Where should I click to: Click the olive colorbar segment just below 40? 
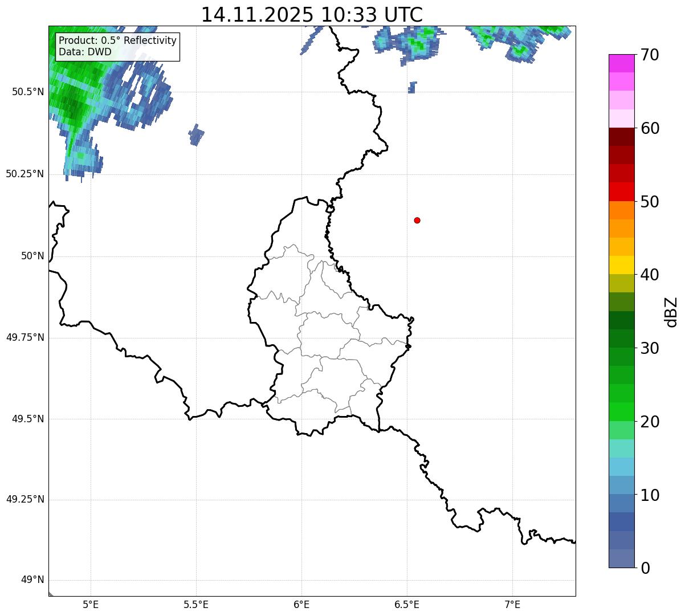(x=622, y=283)
